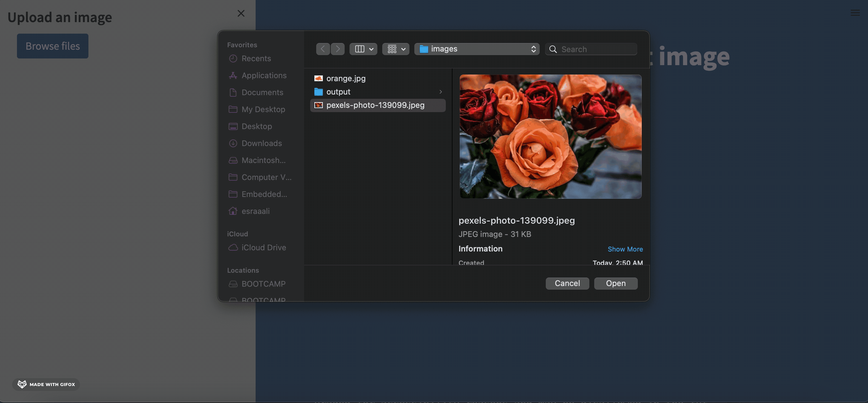Expand the output folder chevron
This screenshot has width=868, height=403.
440,92
